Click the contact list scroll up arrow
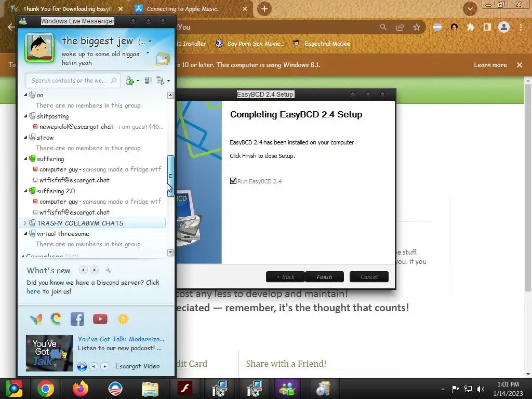 point(170,96)
